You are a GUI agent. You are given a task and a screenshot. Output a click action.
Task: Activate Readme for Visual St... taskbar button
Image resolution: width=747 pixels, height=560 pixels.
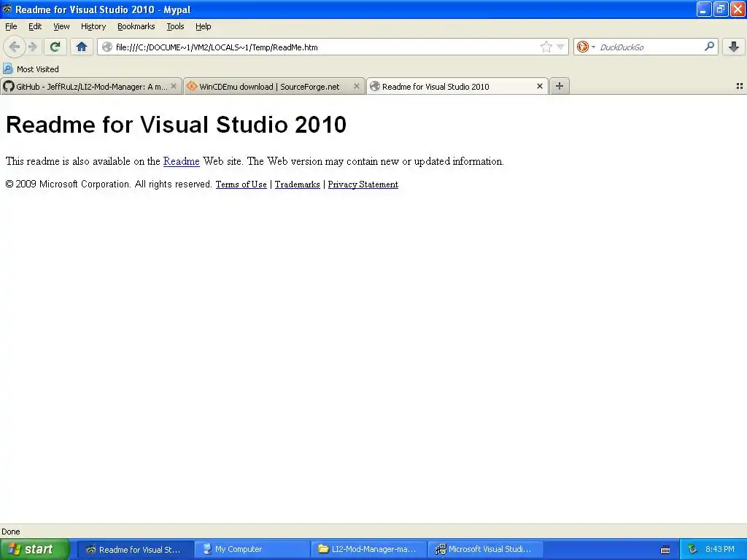coord(135,550)
